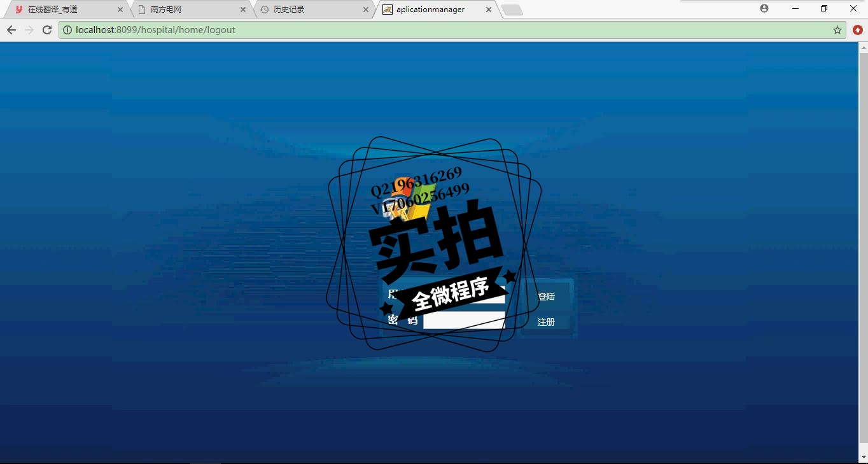The height and width of the screenshot is (464, 868).
Task: Open the Chrome profile account icon
Action: [764, 9]
